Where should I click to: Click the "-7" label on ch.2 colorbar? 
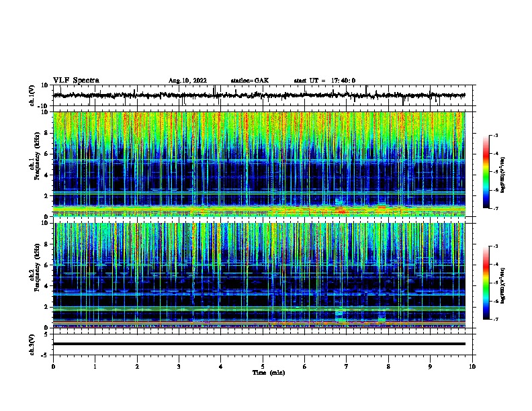495,319
